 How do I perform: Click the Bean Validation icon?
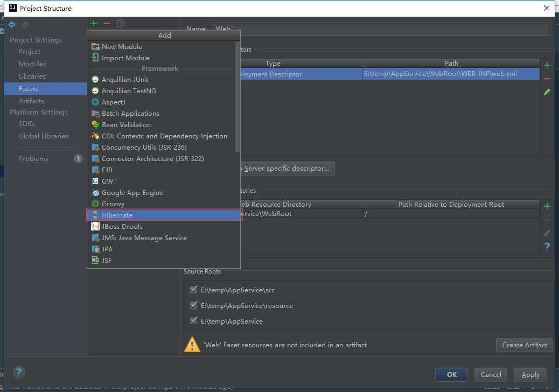pyautogui.click(x=95, y=125)
